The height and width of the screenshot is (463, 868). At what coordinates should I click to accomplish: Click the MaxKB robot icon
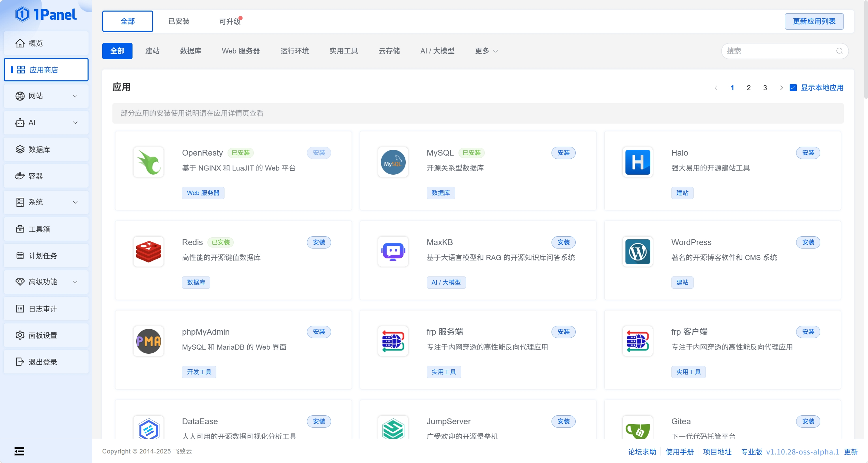[393, 252]
